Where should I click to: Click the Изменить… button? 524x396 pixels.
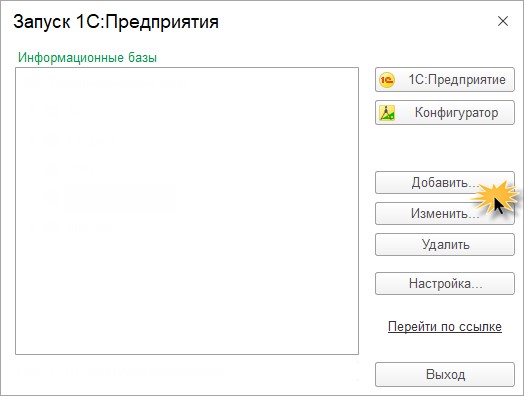(x=445, y=213)
